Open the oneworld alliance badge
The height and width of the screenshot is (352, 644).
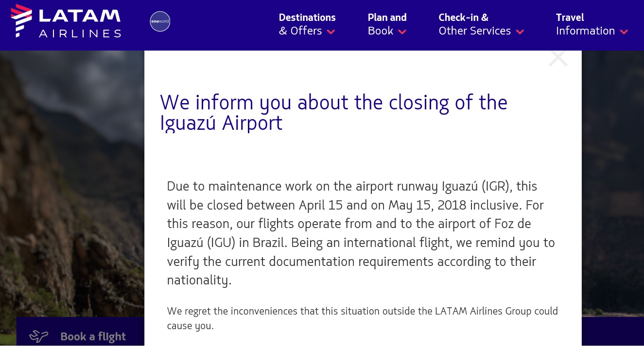[160, 21]
